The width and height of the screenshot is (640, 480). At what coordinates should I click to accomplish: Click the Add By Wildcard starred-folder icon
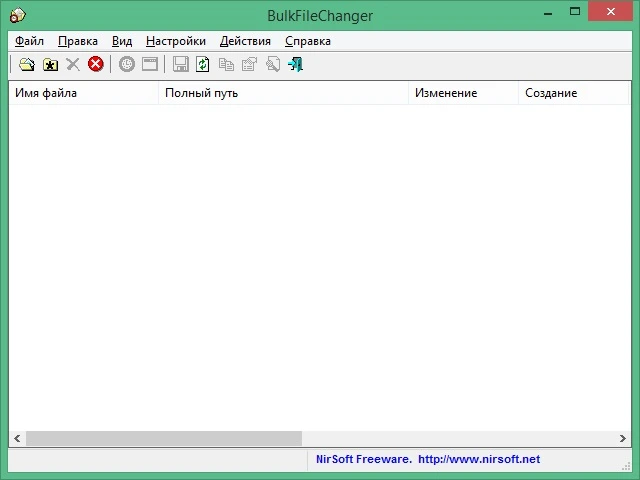click(x=50, y=64)
